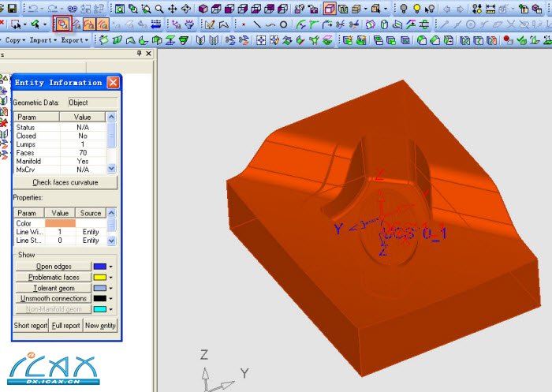Click the green selection arrow tool
552x392 pixels.
click(35, 24)
